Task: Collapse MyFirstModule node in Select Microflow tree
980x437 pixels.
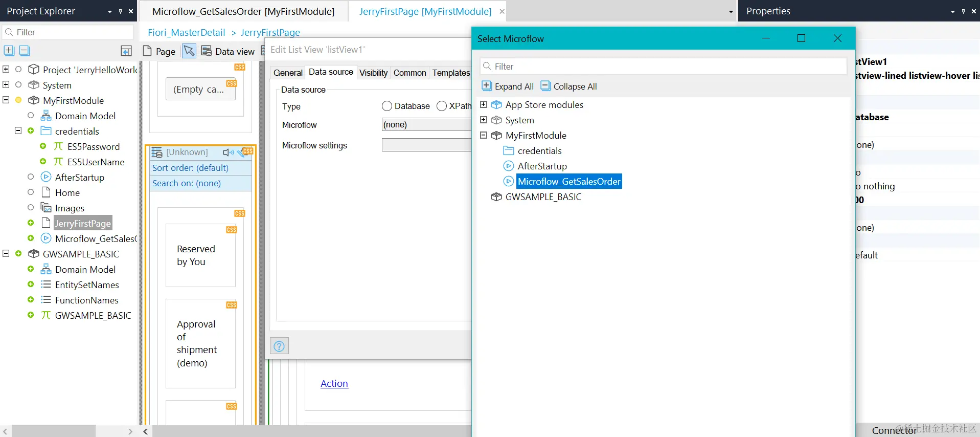Action: [x=484, y=135]
